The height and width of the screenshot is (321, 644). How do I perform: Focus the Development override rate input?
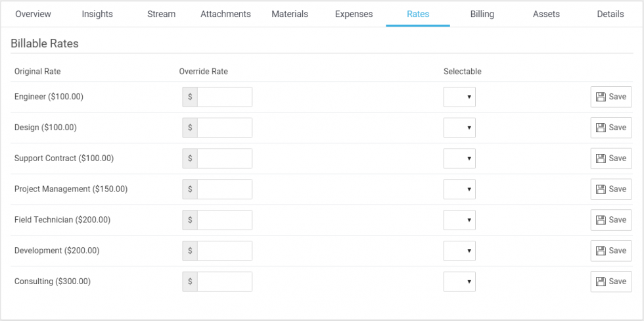pyautogui.click(x=224, y=251)
